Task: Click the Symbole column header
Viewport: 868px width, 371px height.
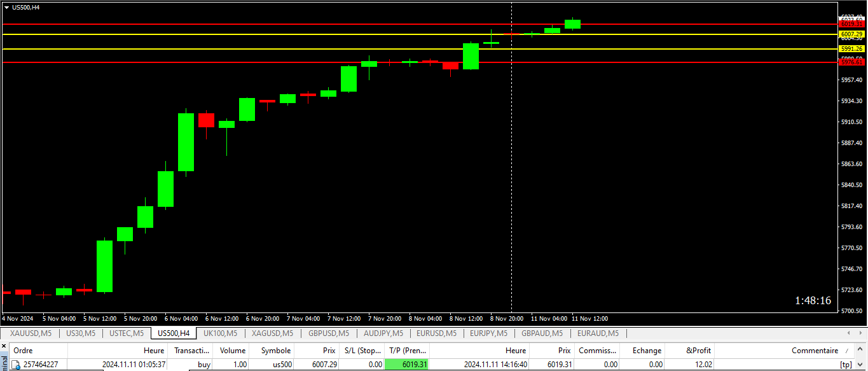Action: [x=275, y=351]
